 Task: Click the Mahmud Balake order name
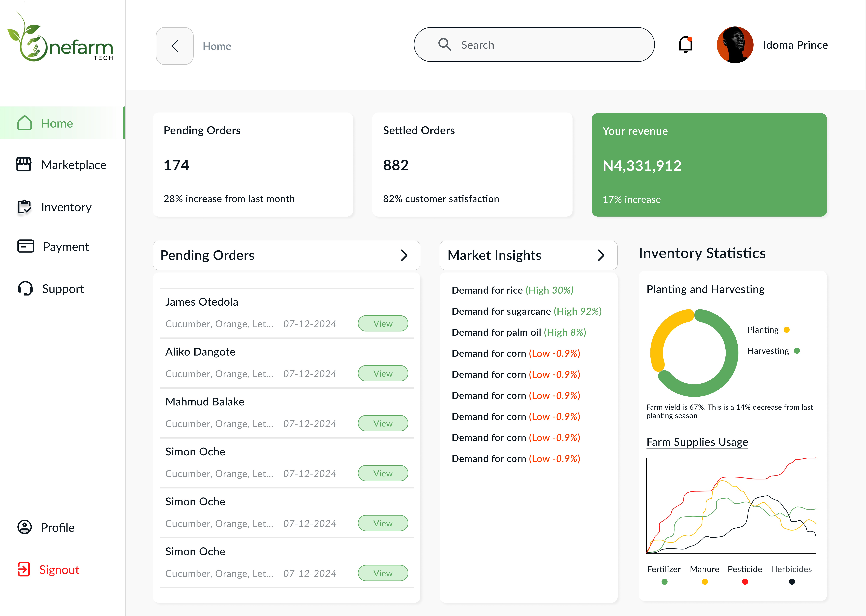[205, 402]
